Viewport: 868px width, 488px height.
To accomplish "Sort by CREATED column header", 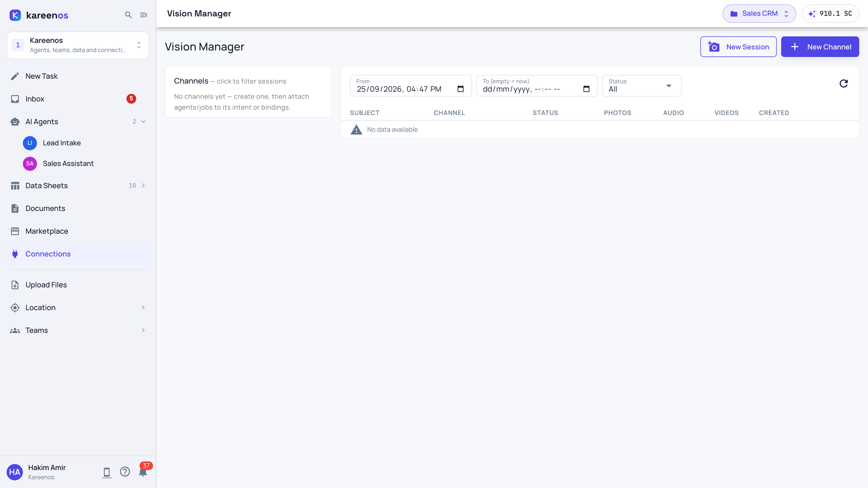I will (x=774, y=113).
